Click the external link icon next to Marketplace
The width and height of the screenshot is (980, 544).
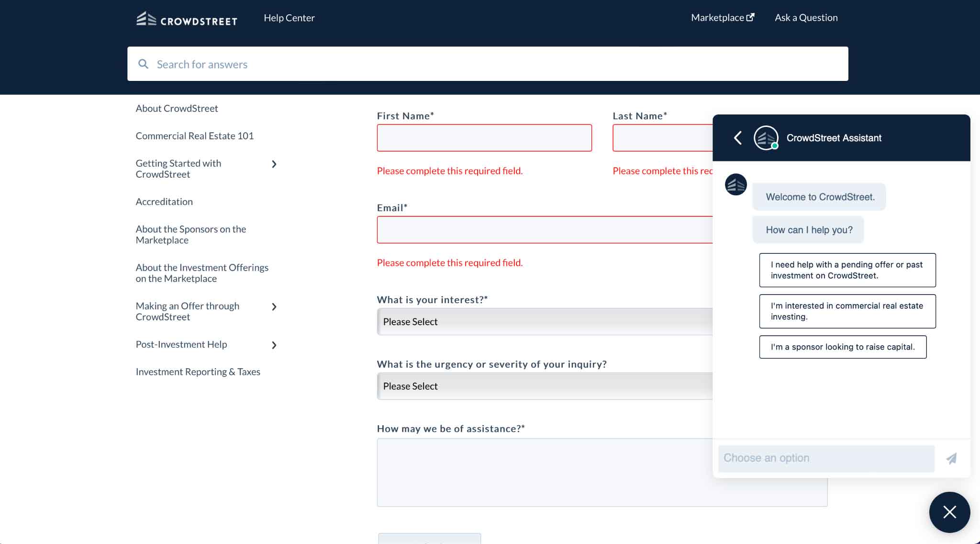coord(750,17)
